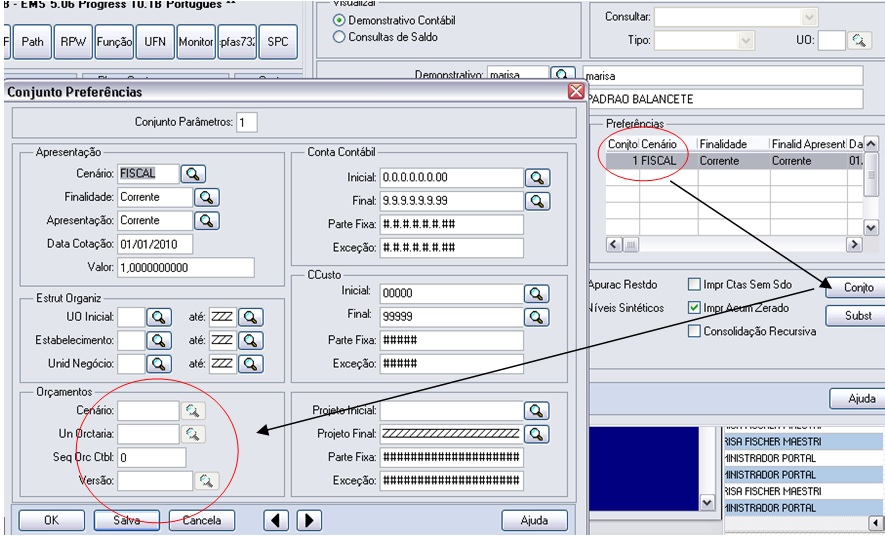This screenshot has height=537, width=885.
Task: Open lookup for UO Inicial field
Action: tap(159, 317)
